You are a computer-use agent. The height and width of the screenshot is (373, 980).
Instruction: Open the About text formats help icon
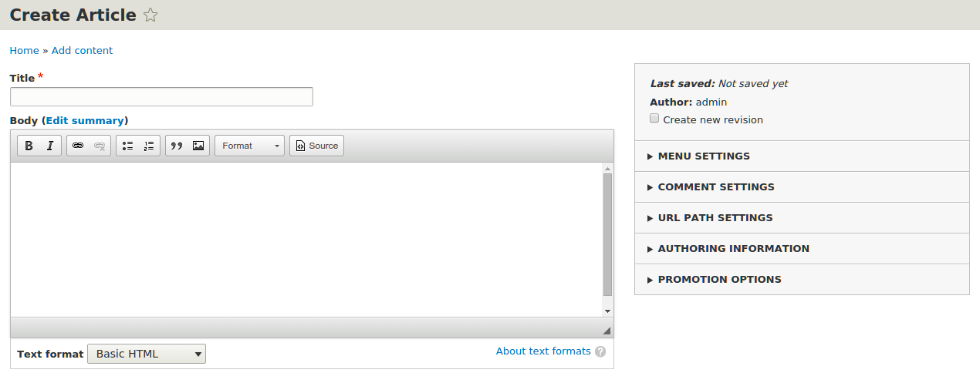point(600,351)
